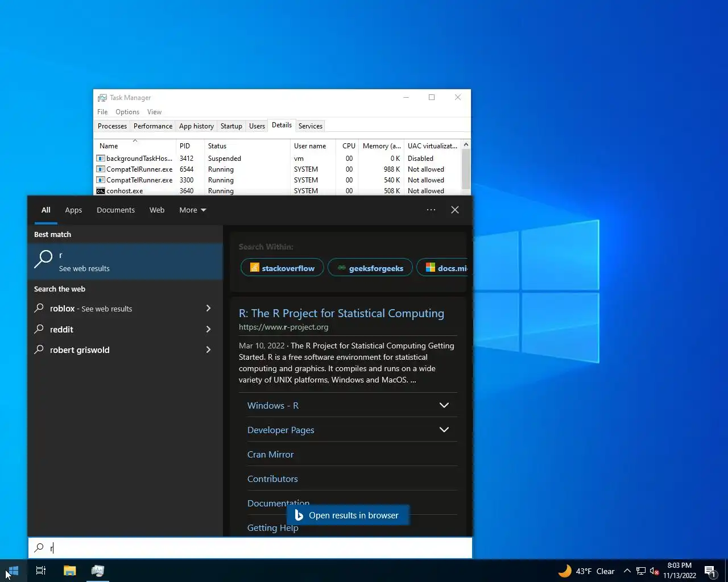The image size is (728, 582).
Task: Open the Getting Help link
Action: coord(272,528)
